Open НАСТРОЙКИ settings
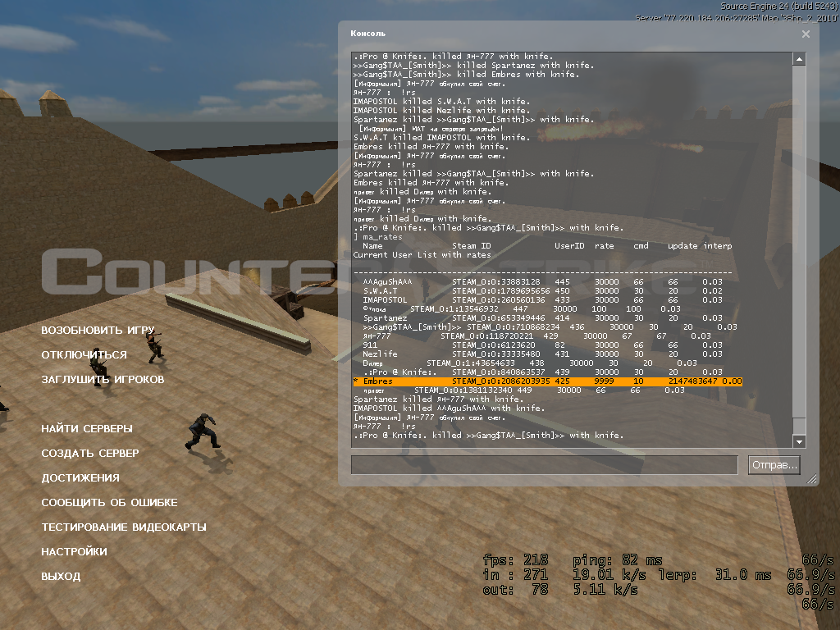Image resolution: width=840 pixels, height=630 pixels. point(74,552)
